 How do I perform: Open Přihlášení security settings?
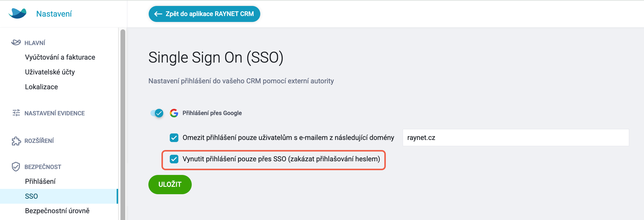[40, 181]
